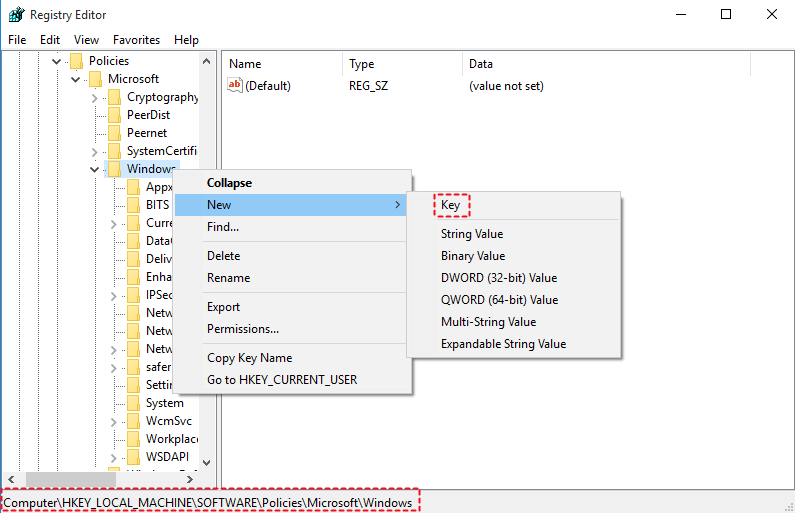Click the WcmSvc folder icon
The height and width of the screenshot is (513, 795).
pos(133,421)
